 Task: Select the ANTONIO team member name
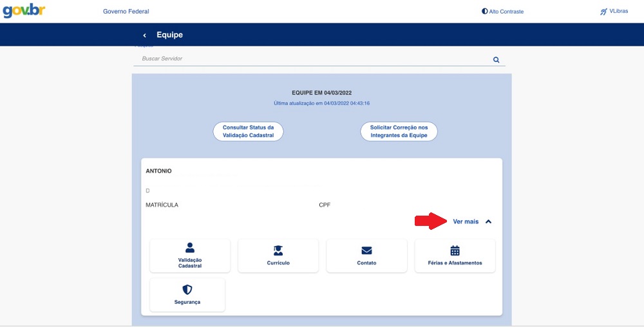click(159, 171)
